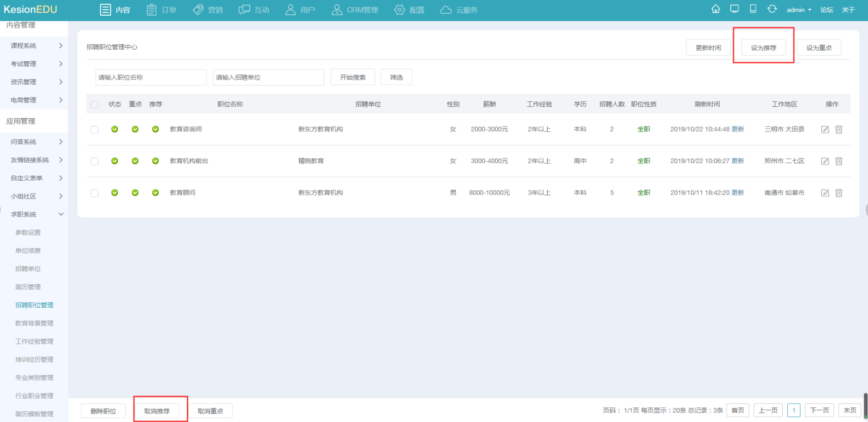This screenshot has height=422, width=868.
Task: Check the select-all checkbox in table header
Action: 95,104
